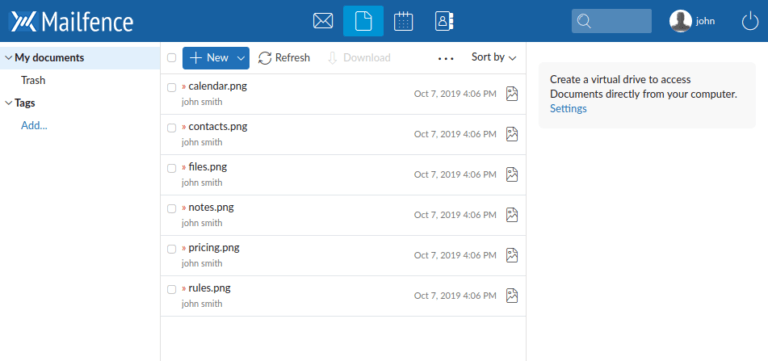The image size is (768, 361).
Task: Open the New button dropdown arrow
Action: 241,58
